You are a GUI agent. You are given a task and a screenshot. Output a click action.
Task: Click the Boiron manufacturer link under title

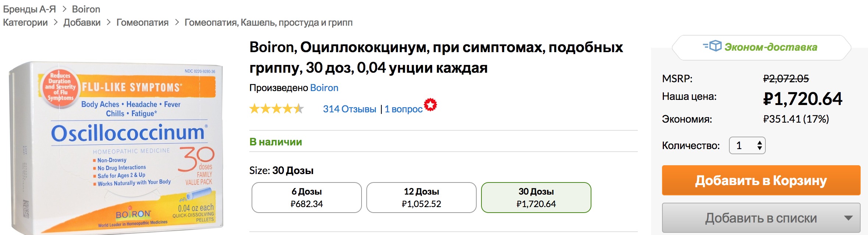[x=324, y=88]
